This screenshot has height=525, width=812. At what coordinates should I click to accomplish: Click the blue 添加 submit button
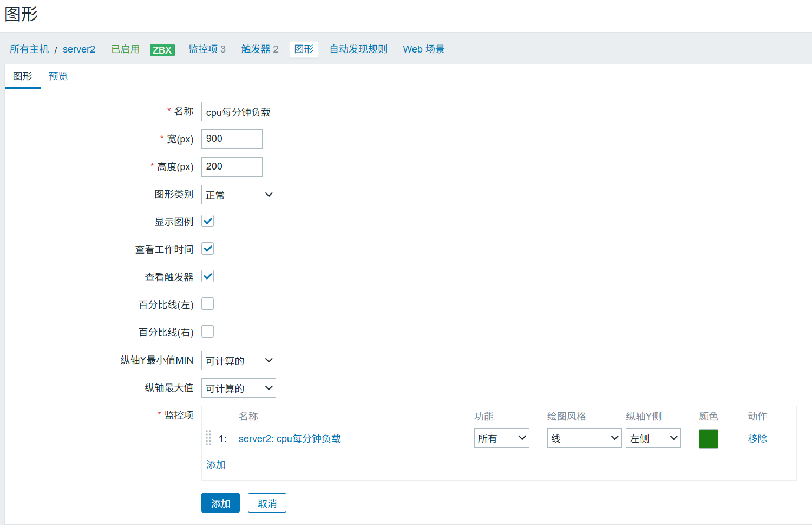pos(220,503)
